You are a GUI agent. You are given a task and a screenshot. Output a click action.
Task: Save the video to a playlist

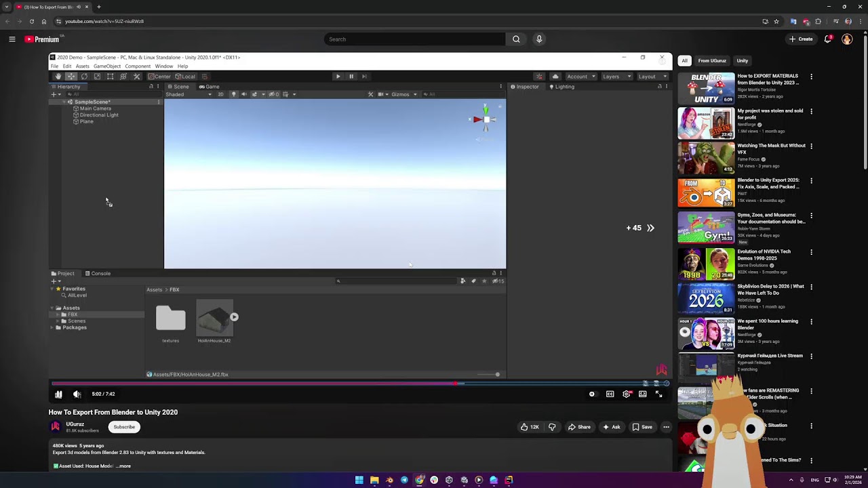[x=642, y=427]
